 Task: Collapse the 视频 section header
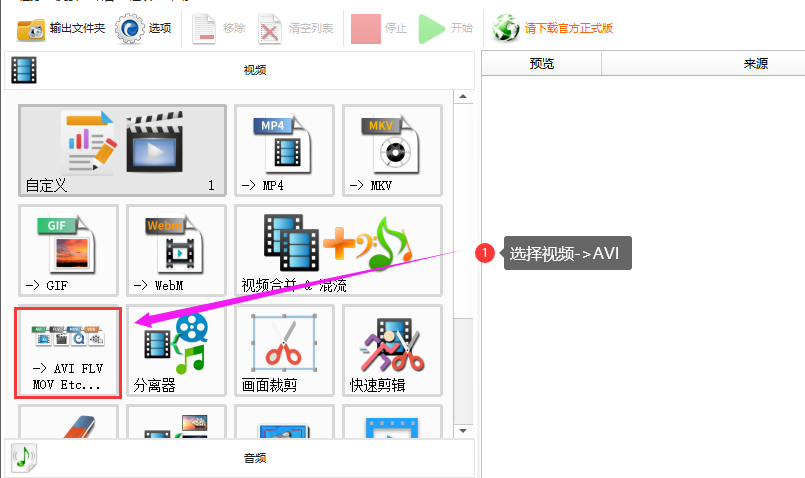pyautogui.click(x=239, y=70)
